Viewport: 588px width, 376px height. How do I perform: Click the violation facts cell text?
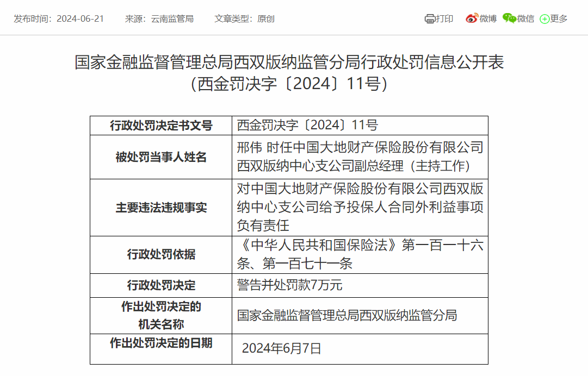360,207
